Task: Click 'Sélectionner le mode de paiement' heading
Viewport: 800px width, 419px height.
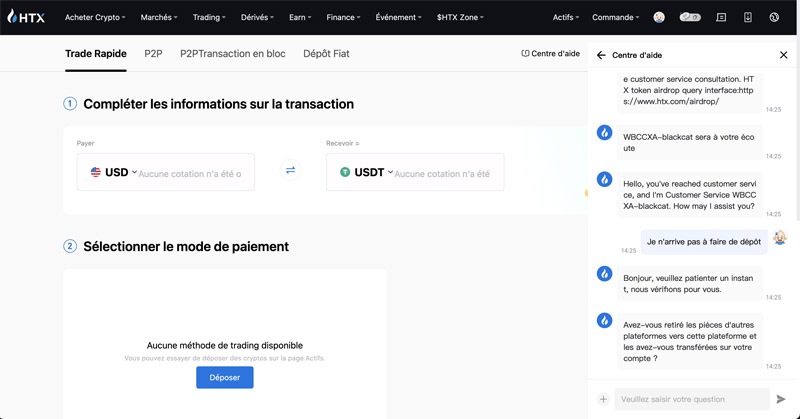Action: click(x=186, y=247)
